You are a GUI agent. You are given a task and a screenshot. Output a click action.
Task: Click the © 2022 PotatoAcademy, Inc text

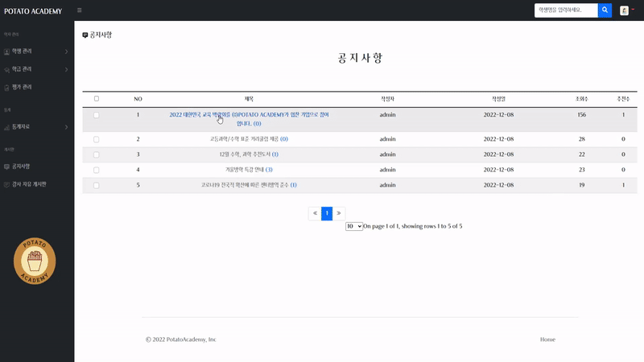pyautogui.click(x=180, y=339)
